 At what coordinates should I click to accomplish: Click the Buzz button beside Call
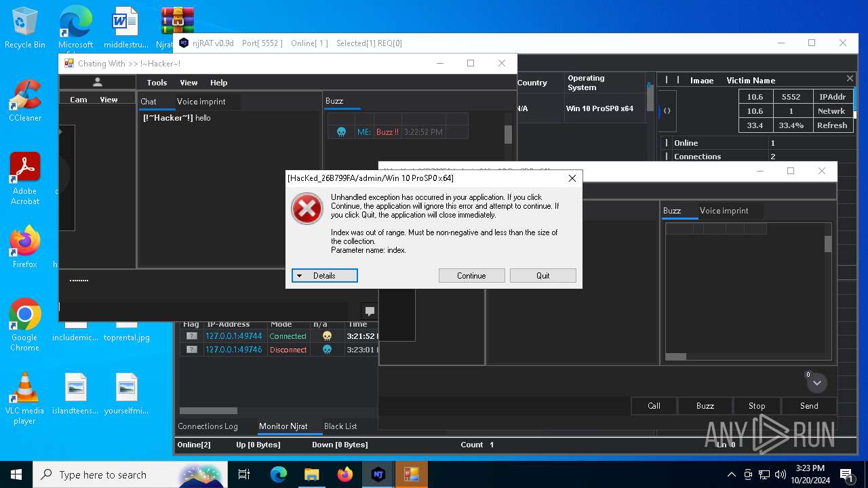click(x=705, y=406)
